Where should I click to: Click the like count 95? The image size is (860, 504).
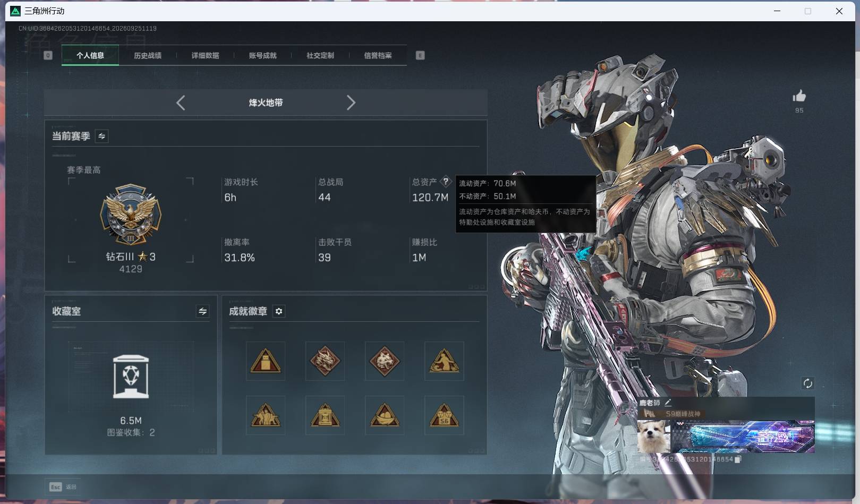point(799,110)
